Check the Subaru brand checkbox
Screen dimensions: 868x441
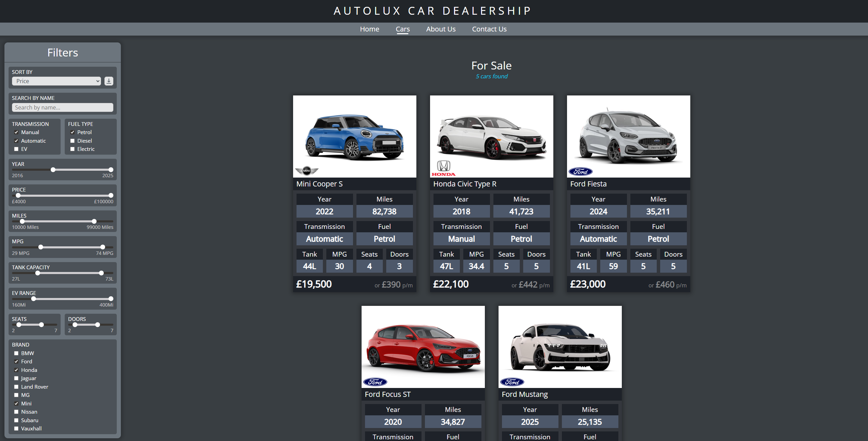(16, 420)
